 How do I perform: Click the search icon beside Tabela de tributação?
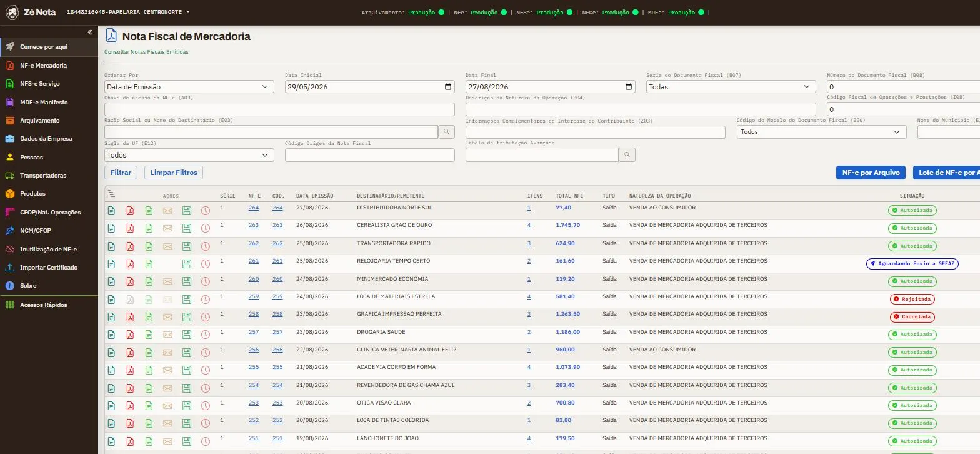click(627, 154)
